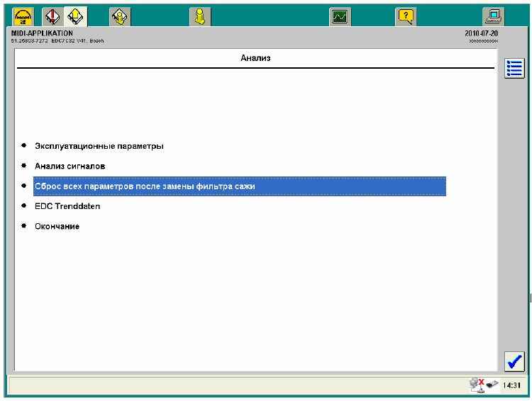Screen dimensions: 532x401
Task: Select "Окончание" to finish
Action: pos(57,226)
